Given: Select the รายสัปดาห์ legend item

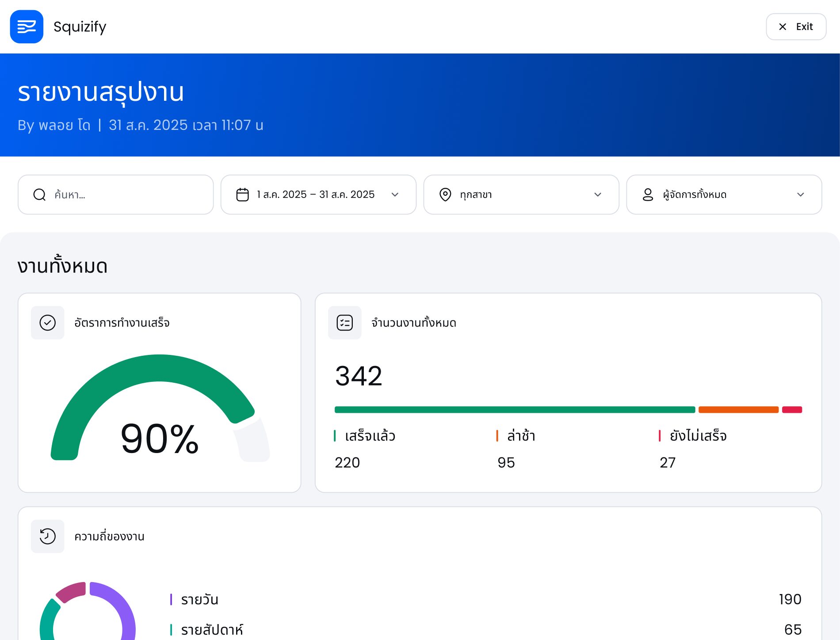Looking at the screenshot, I should (212, 629).
